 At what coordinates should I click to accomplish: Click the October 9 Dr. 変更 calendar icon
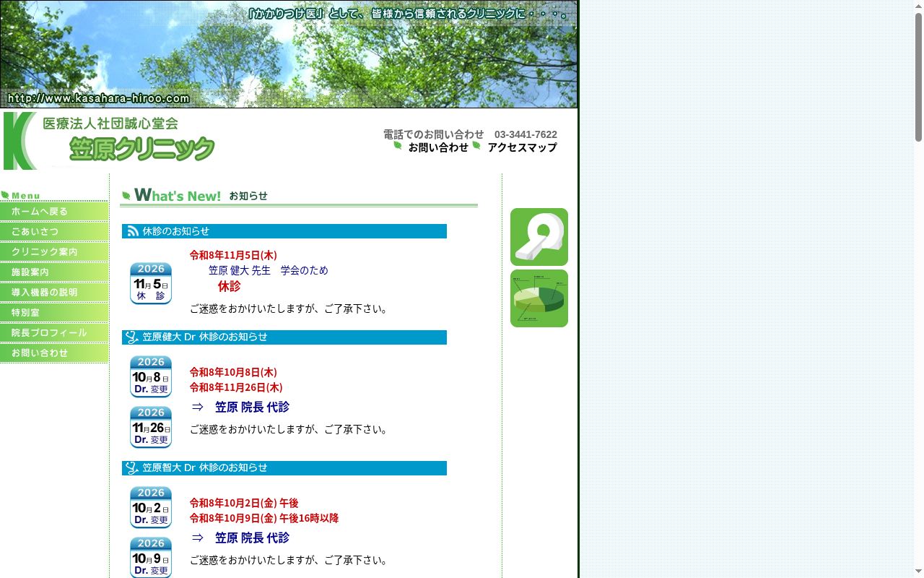click(x=151, y=557)
